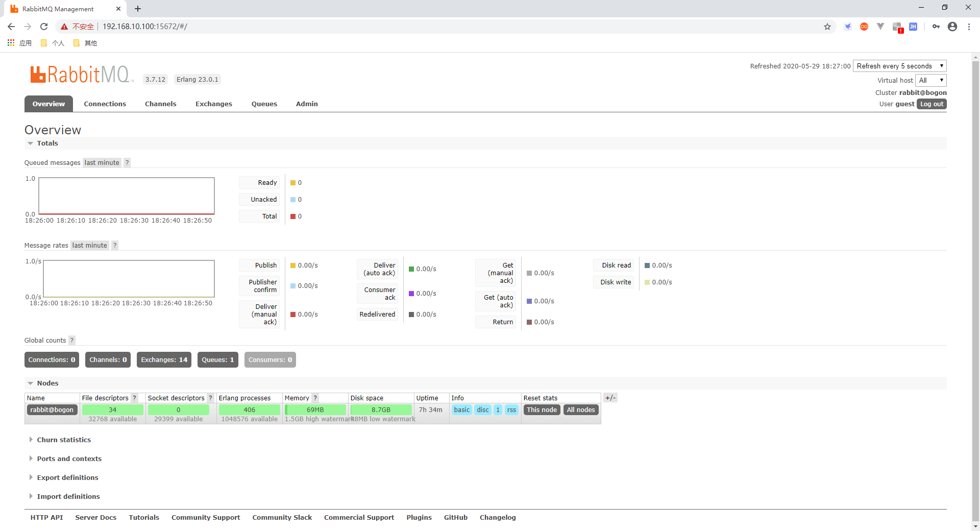Image resolution: width=980 pixels, height=531 pixels.
Task: Click the red circular extension icon
Action: click(x=864, y=27)
